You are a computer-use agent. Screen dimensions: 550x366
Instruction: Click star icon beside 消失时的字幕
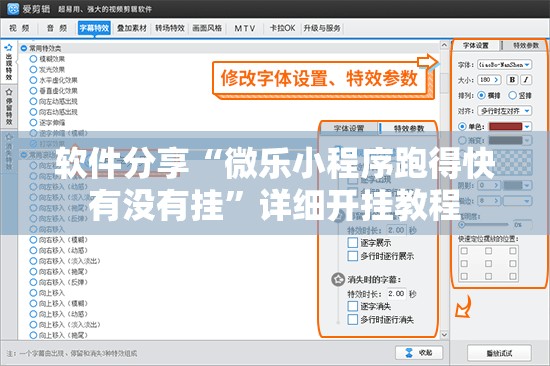(338, 280)
